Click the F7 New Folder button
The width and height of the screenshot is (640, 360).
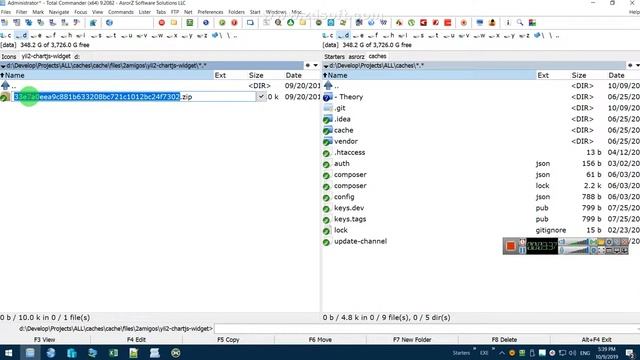[412, 340]
